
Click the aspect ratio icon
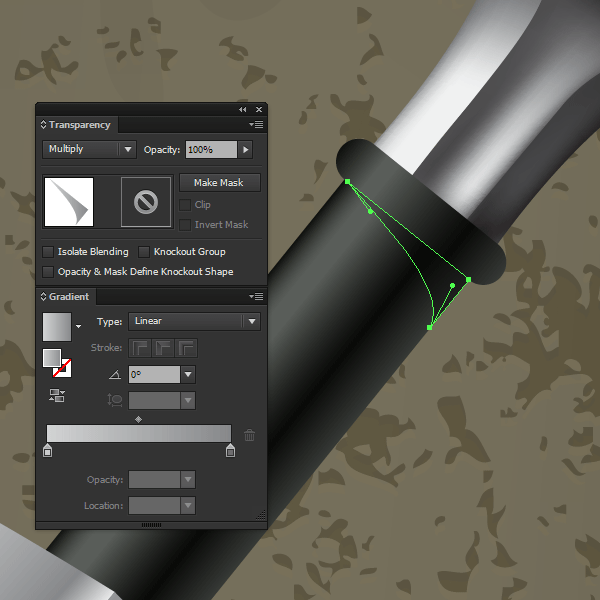[x=114, y=400]
